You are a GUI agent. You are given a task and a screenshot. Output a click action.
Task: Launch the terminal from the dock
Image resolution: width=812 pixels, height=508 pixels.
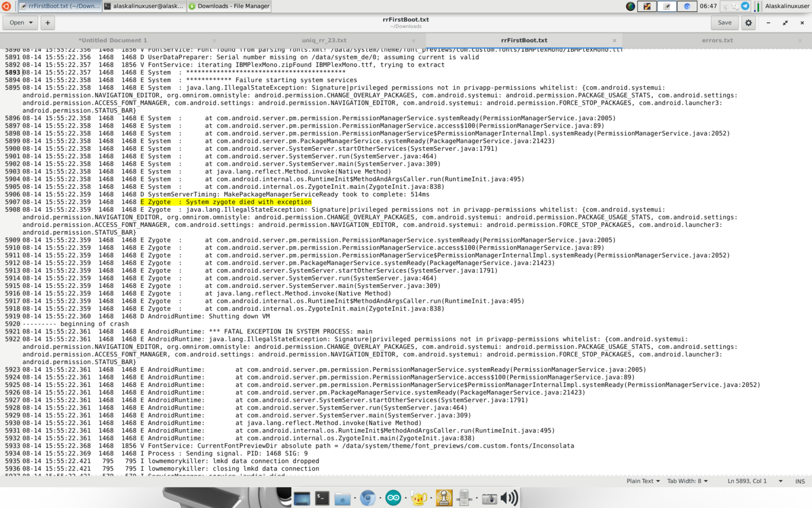322,498
